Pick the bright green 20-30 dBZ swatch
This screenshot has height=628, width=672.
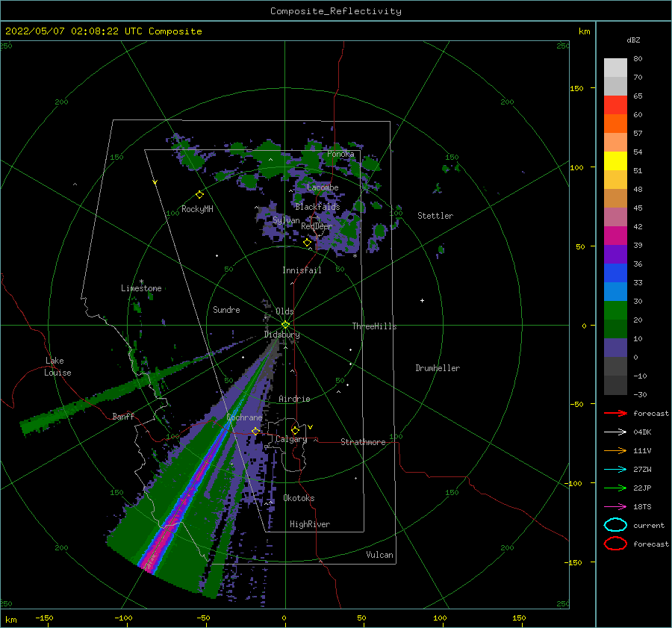(615, 311)
